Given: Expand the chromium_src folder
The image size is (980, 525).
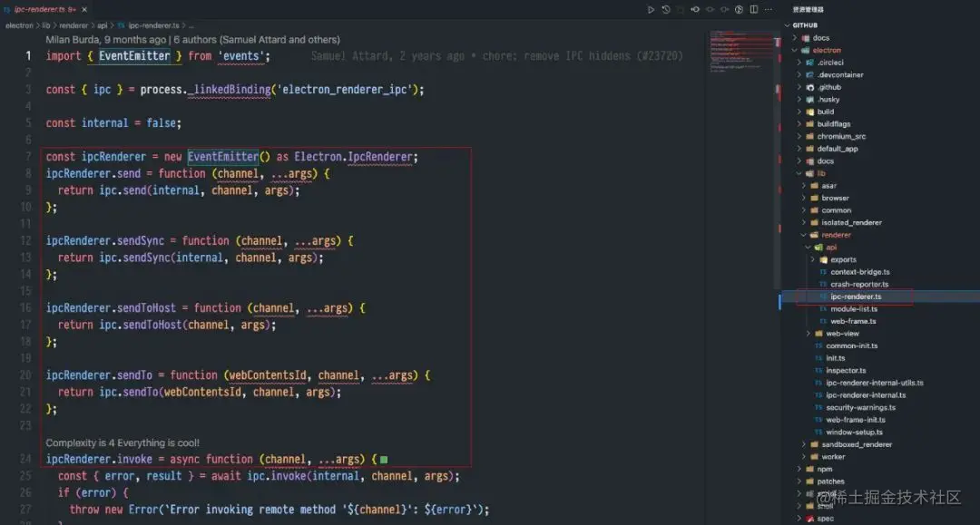Looking at the screenshot, I should click(840, 136).
